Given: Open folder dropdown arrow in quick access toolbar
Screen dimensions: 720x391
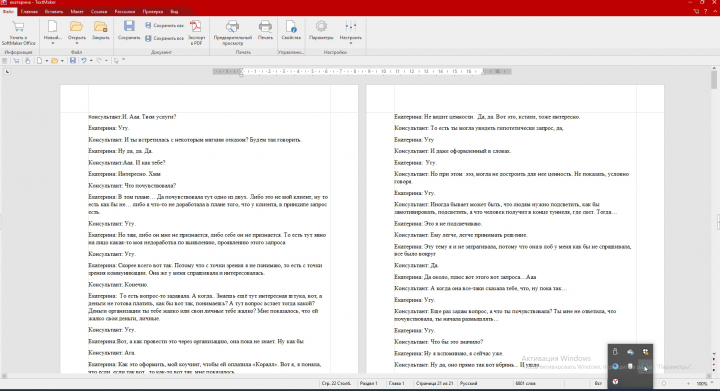Looking at the screenshot, I should click(62, 61).
